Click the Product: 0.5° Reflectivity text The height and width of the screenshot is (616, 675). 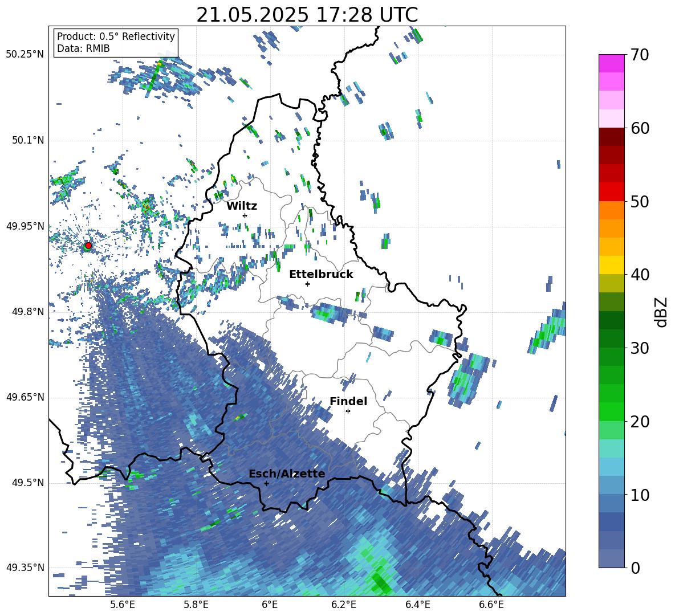[116, 36]
